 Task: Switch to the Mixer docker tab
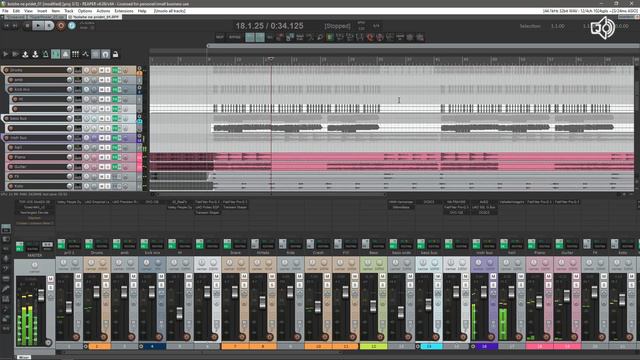click(x=24, y=357)
